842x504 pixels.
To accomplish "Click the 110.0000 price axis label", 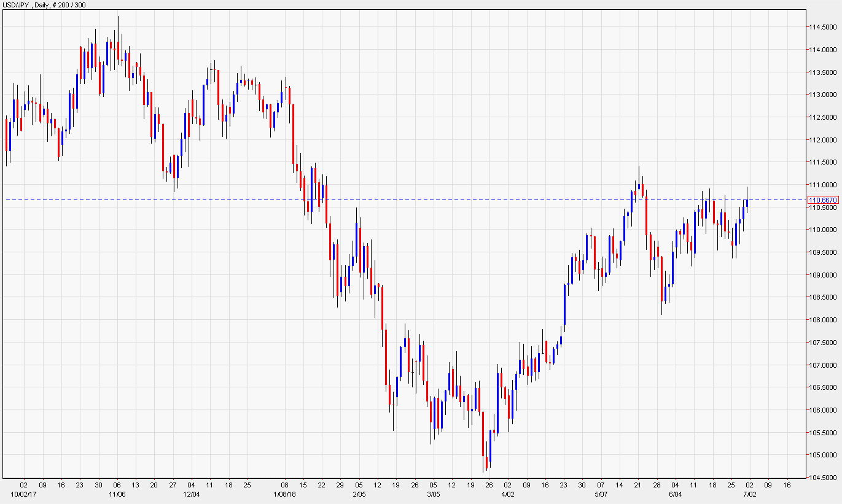I will pos(823,230).
